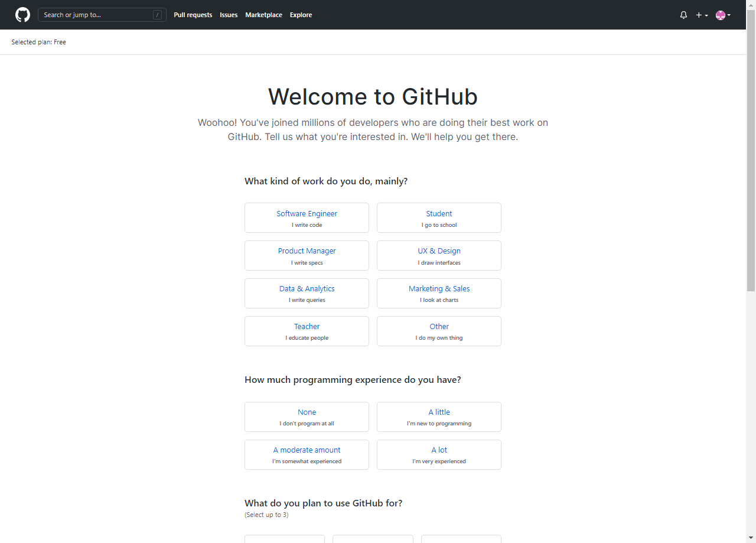Select the Student option
Screen dimensions: 756x543
(x=439, y=218)
